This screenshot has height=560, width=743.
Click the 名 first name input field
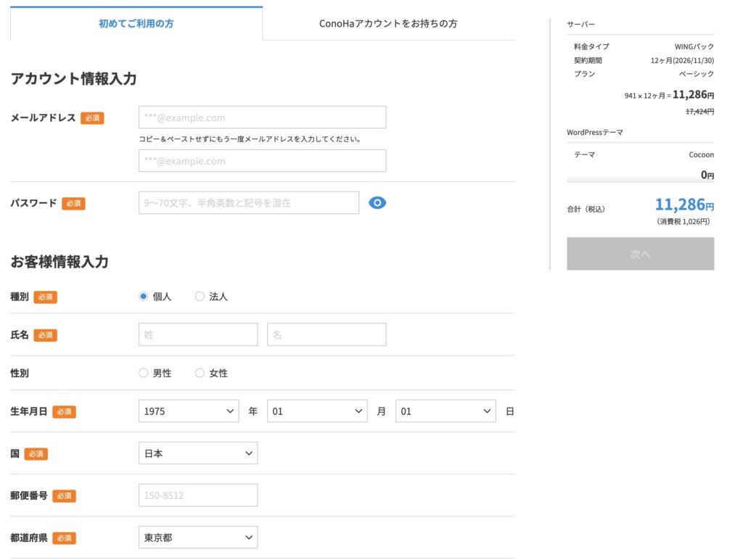(x=327, y=334)
